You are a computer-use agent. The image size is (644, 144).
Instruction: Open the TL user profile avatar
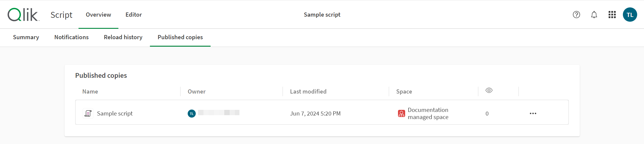[x=630, y=15]
